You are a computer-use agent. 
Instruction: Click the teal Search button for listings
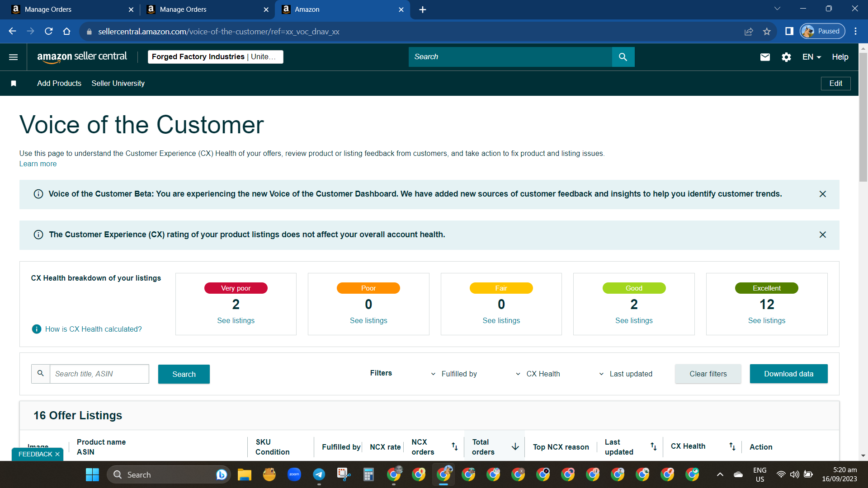click(184, 374)
